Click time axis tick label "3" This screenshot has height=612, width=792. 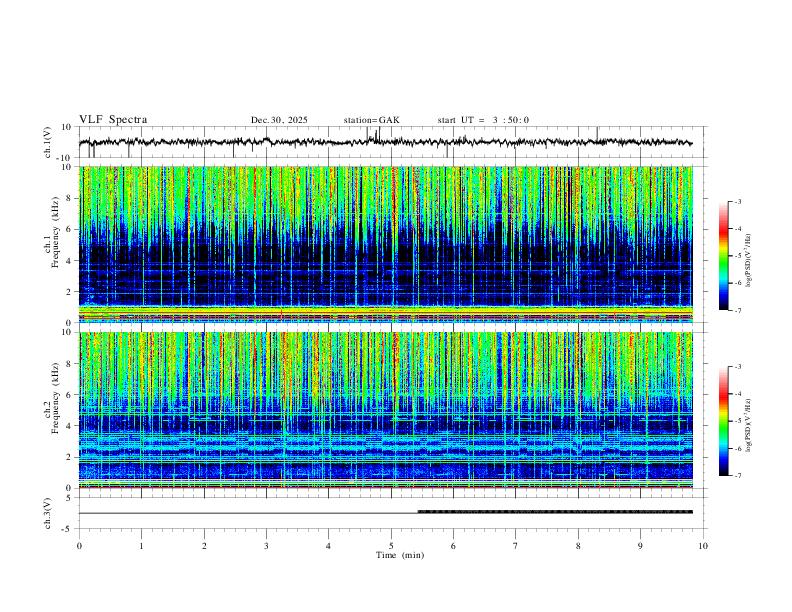point(266,546)
